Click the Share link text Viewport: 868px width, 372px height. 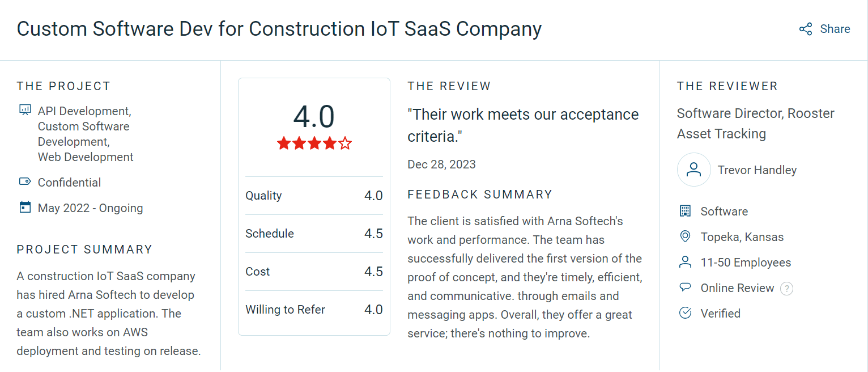click(x=835, y=29)
